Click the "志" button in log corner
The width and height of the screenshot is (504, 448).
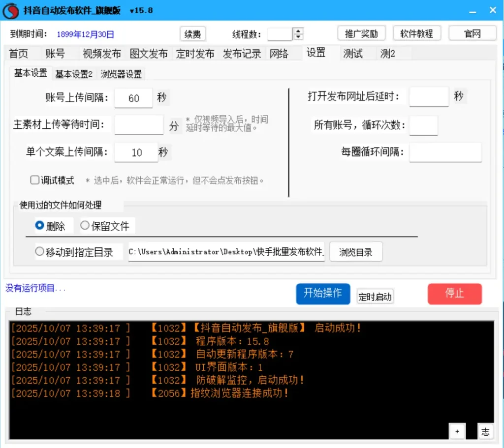tap(485, 431)
